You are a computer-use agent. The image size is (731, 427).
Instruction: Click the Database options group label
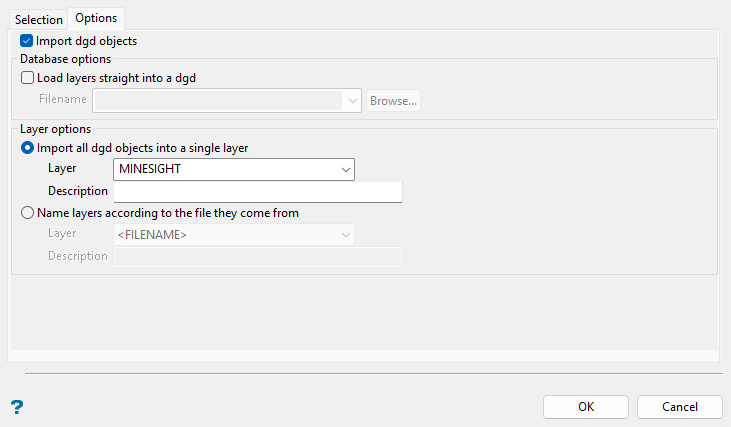click(65, 59)
